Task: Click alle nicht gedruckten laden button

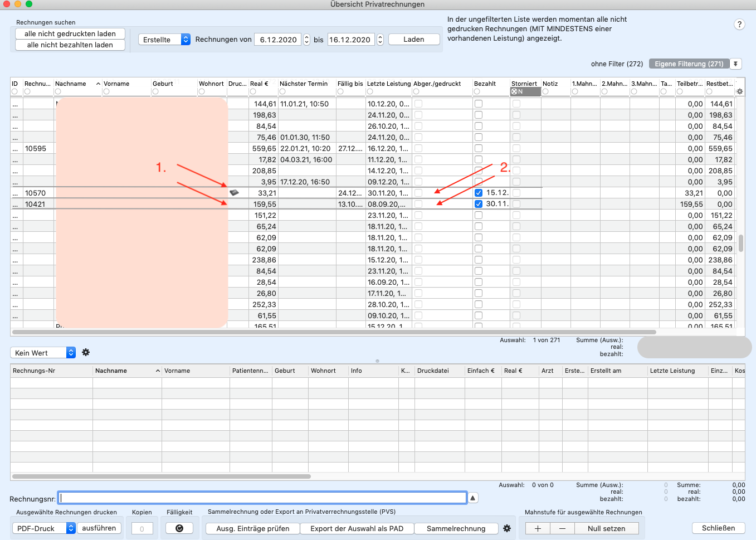Action: [70, 33]
